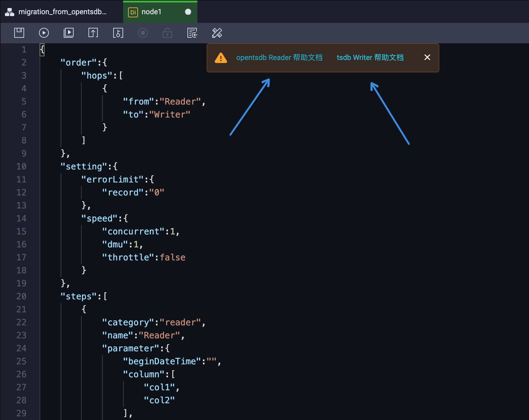Screen dimensions: 529x420
Task: Click the "hops" key on line 3
Action: (x=97, y=75)
